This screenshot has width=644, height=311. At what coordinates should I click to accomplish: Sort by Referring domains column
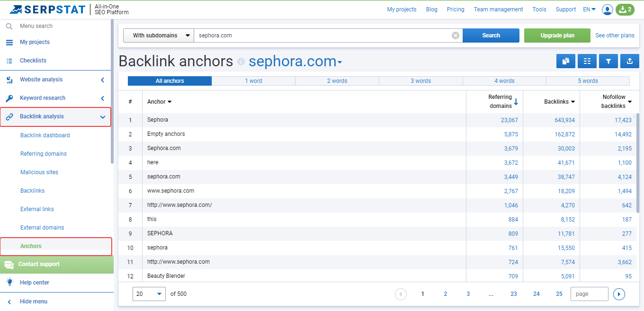tap(503, 101)
